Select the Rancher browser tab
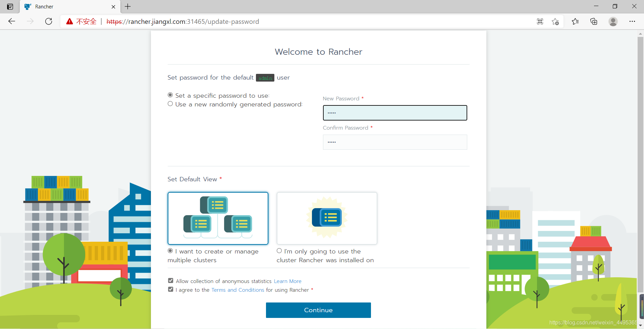The image size is (644, 329). 70,7
